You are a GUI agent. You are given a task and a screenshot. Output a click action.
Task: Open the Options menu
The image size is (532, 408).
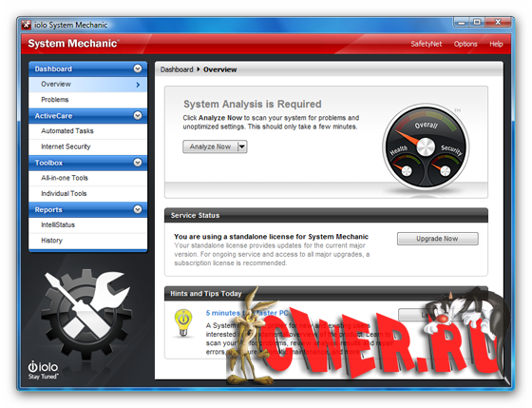tap(465, 44)
